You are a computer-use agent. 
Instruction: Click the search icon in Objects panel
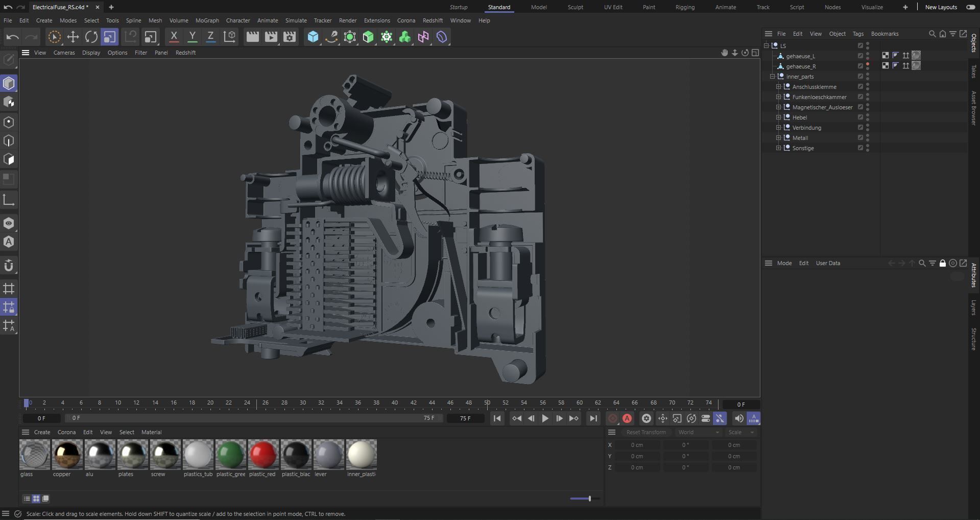click(x=932, y=34)
